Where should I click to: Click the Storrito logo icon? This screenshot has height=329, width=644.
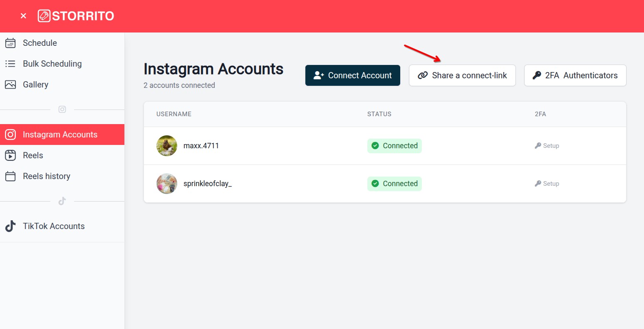[43, 15]
